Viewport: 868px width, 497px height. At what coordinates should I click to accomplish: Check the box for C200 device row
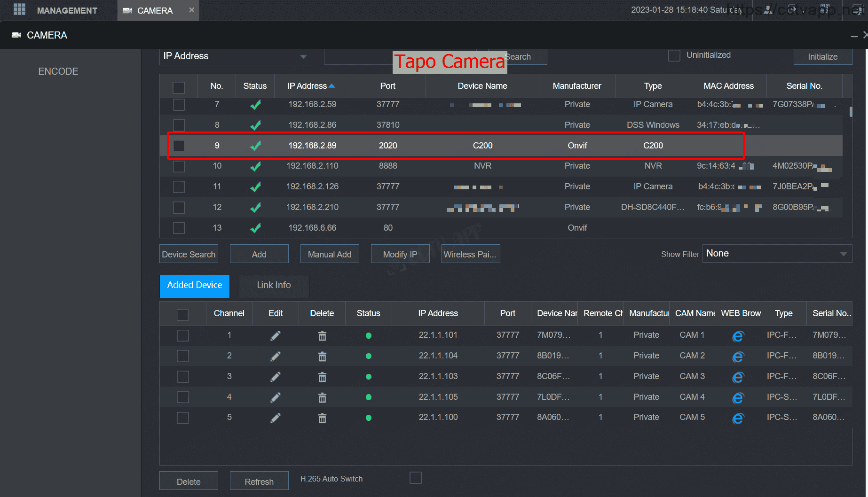pos(179,146)
